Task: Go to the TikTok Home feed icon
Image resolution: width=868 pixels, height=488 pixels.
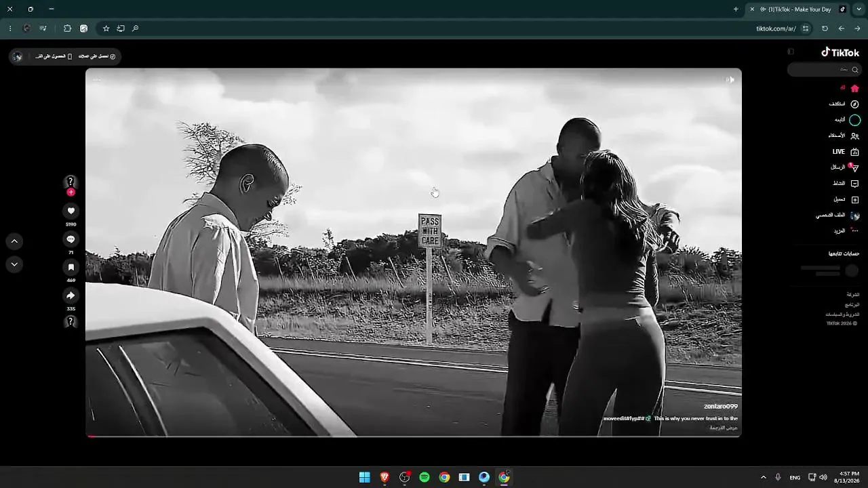Action: (x=854, y=88)
